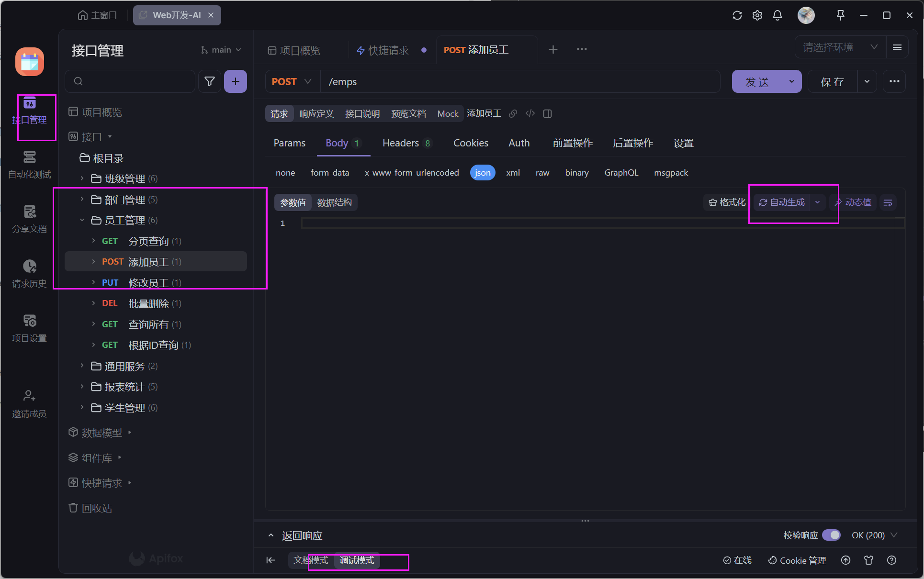Click the filter funnel icon
The height and width of the screenshot is (579, 924).
[x=209, y=81]
